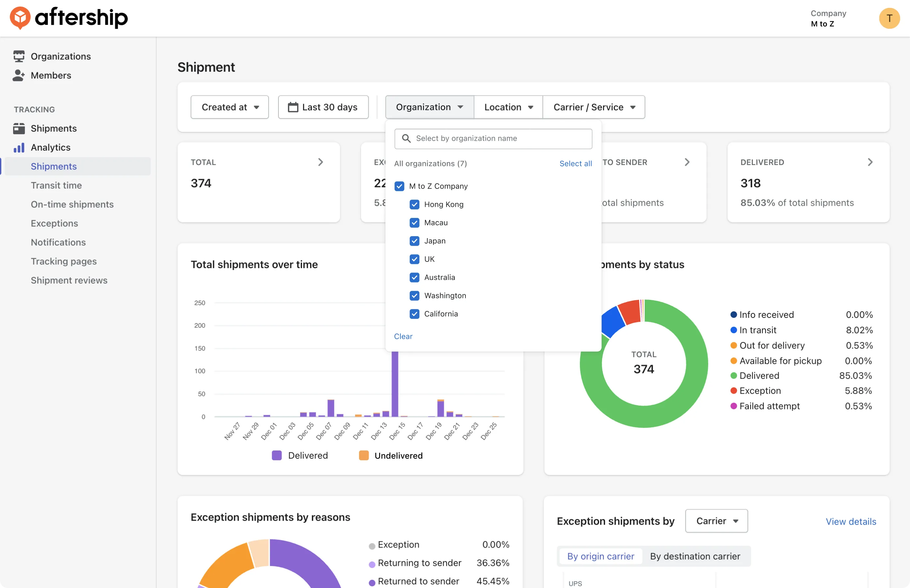910x588 pixels.
Task: Click the Analytics bar chart icon
Action: tap(19, 147)
